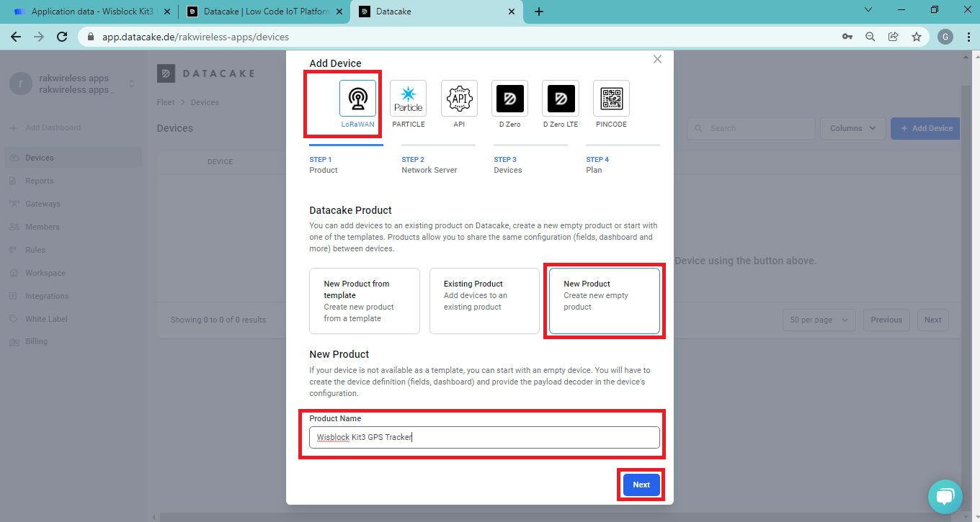980x522 pixels.
Task: Pick the D Zero device icon
Action: (509, 99)
